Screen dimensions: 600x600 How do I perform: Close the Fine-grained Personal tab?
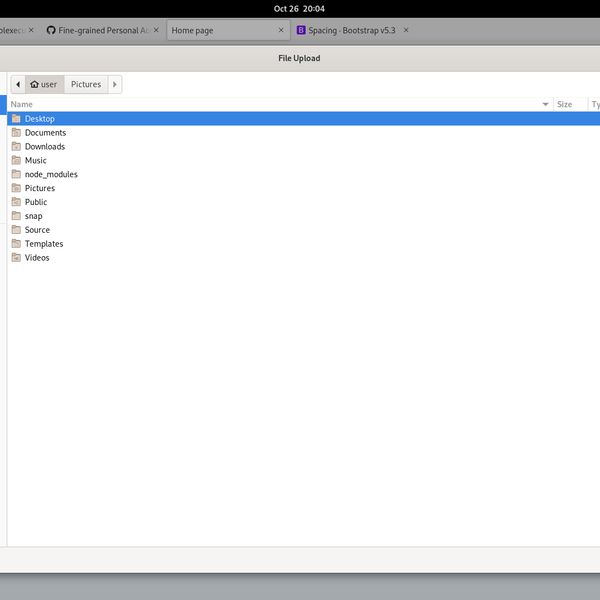(x=156, y=31)
